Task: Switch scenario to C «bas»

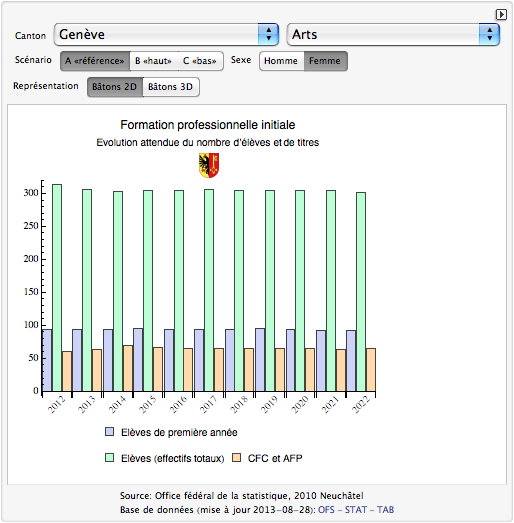Action: (x=200, y=61)
